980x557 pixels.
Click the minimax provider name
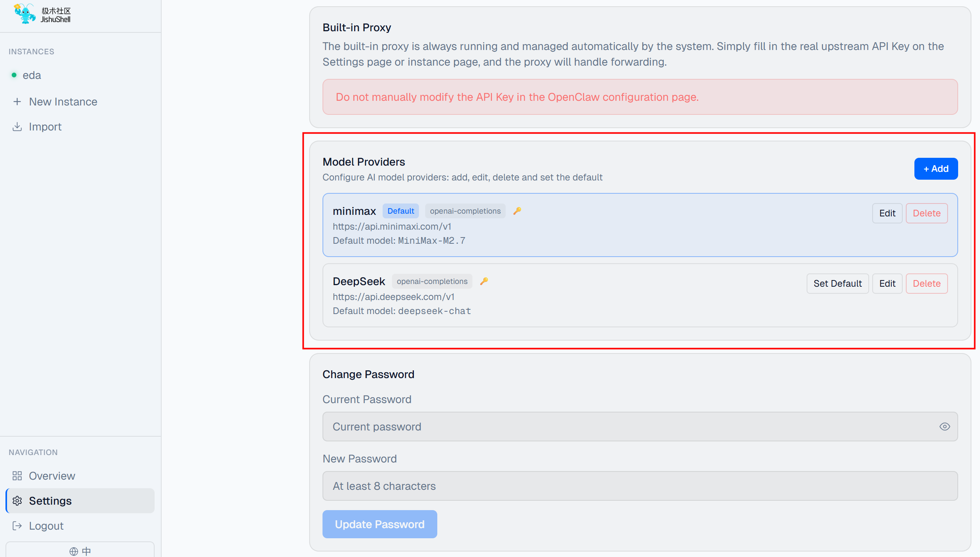[354, 211]
